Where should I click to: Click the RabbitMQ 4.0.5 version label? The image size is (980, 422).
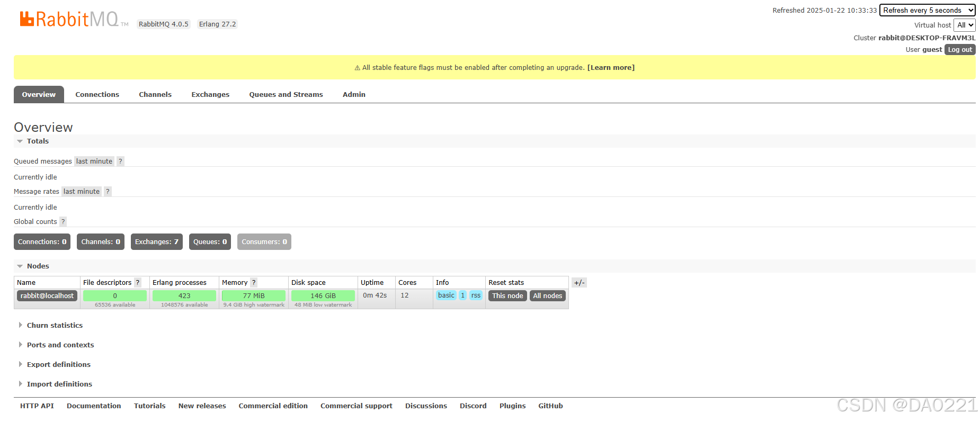coord(164,24)
